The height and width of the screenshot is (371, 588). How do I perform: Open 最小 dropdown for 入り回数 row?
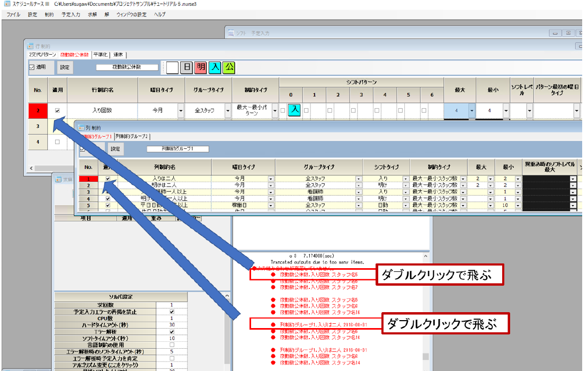[x=506, y=111]
